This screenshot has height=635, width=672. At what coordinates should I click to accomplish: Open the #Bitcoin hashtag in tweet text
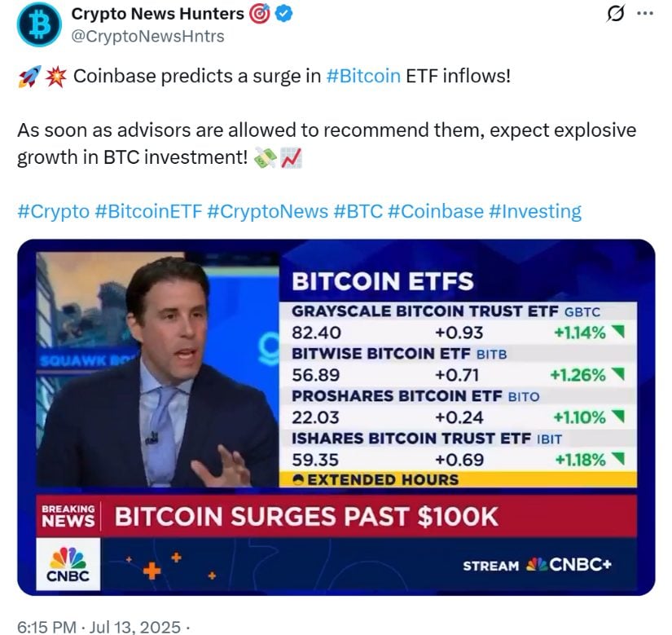(363, 76)
